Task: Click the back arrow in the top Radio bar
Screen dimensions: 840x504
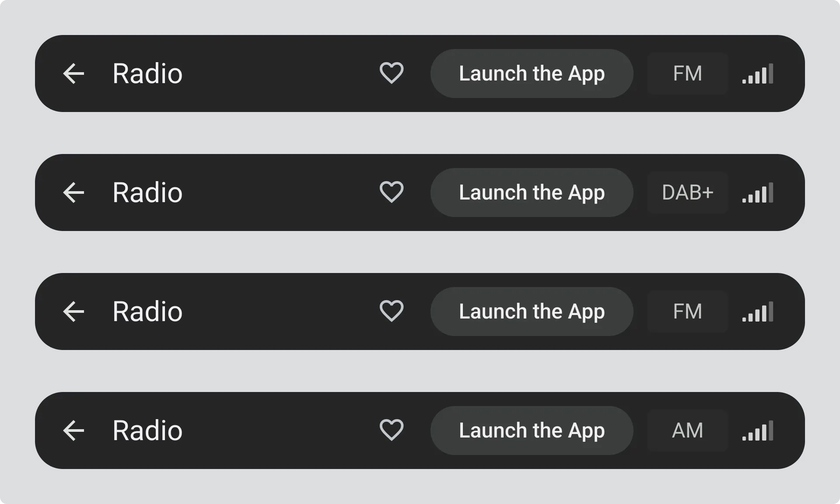Action: 73,73
